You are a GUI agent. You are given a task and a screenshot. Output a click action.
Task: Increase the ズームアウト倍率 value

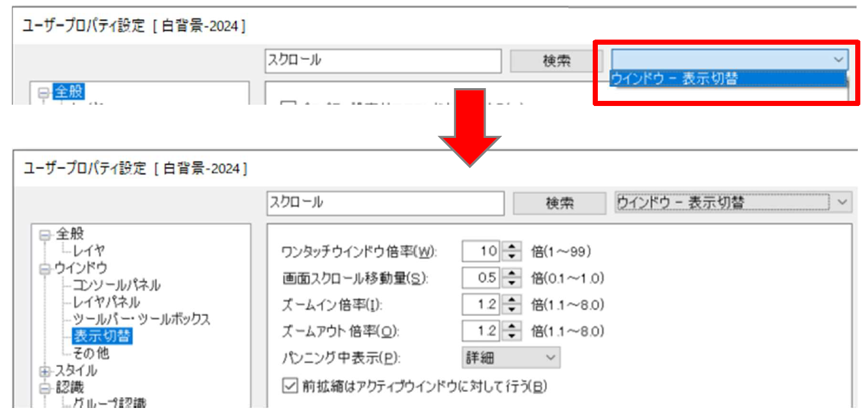(512, 326)
